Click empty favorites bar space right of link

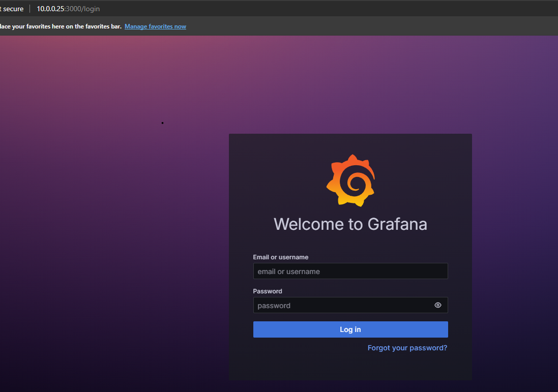click(356, 26)
